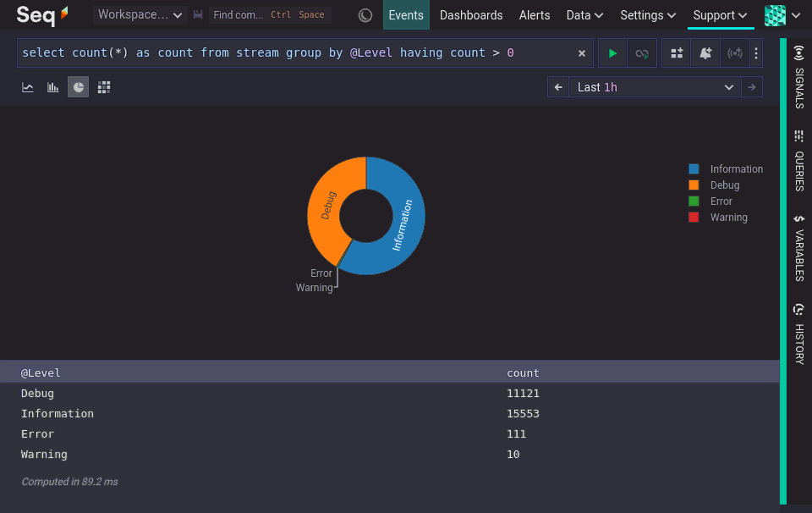Expand the Support menu
Image resolution: width=812 pixels, height=513 pixels.
click(720, 15)
